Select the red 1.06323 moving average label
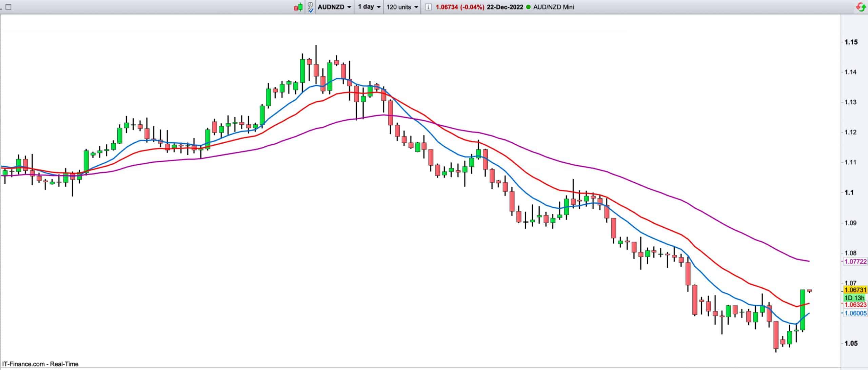 [855, 305]
